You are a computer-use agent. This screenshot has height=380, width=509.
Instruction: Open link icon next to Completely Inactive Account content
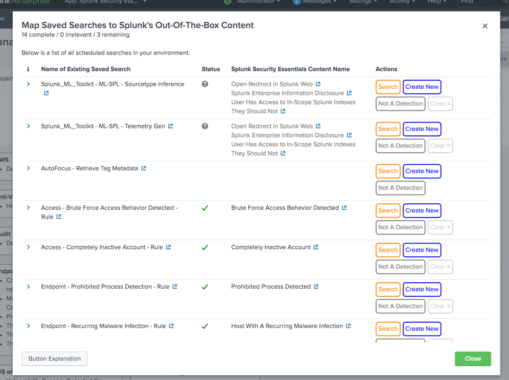316,247
